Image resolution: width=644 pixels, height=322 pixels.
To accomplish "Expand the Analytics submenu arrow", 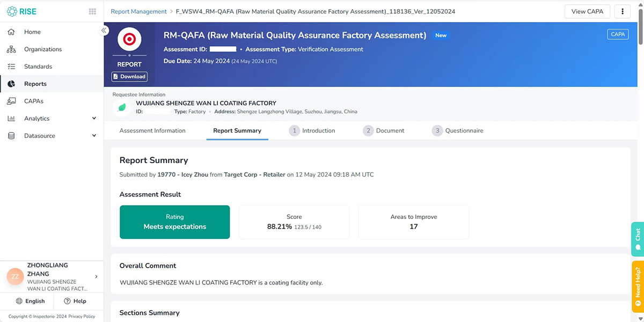I will coord(94,119).
